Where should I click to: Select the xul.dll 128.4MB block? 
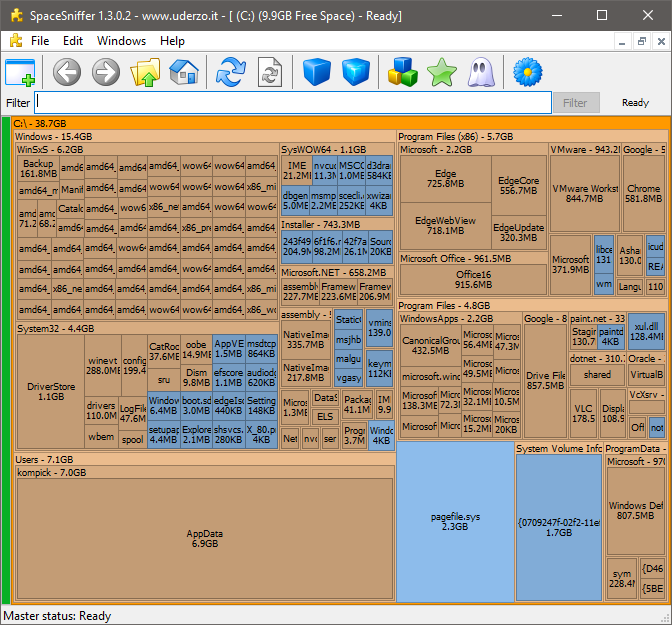pos(646,332)
